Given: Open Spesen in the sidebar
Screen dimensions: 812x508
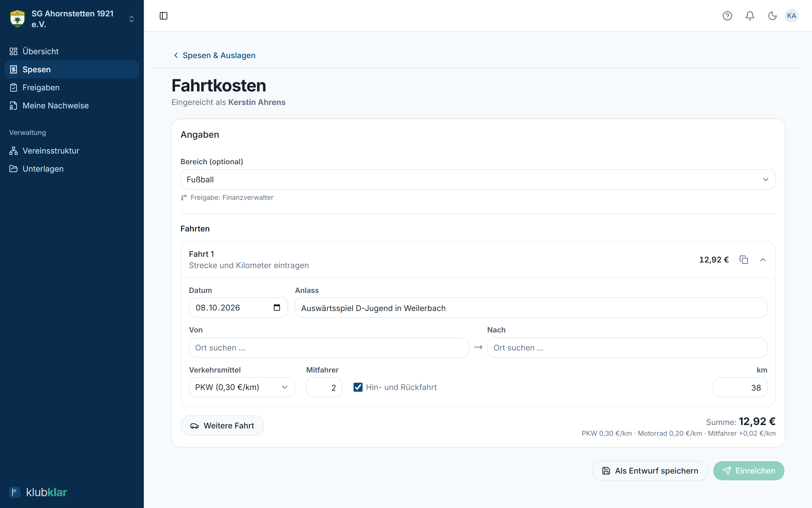Looking at the screenshot, I should pyautogui.click(x=72, y=69).
